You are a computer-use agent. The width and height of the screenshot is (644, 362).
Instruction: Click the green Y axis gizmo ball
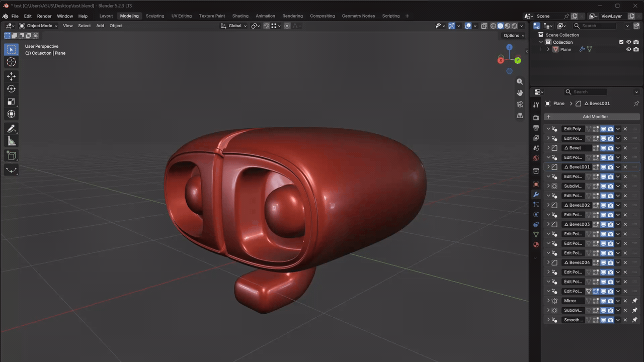pyautogui.click(x=518, y=60)
